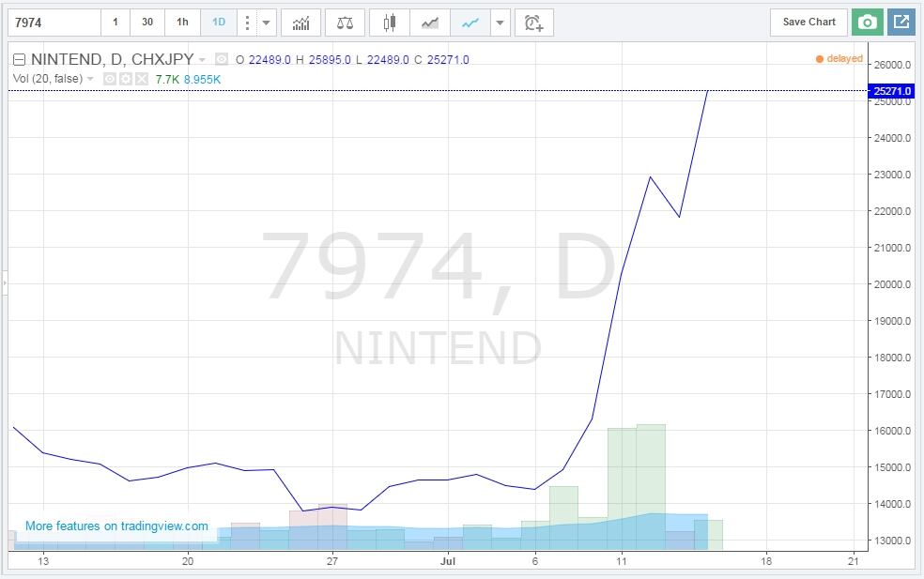The width and height of the screenshot is (924, 579).
Task: Open the tradingview.com features link
Action: pyautogui.click(x=117, y=526)
